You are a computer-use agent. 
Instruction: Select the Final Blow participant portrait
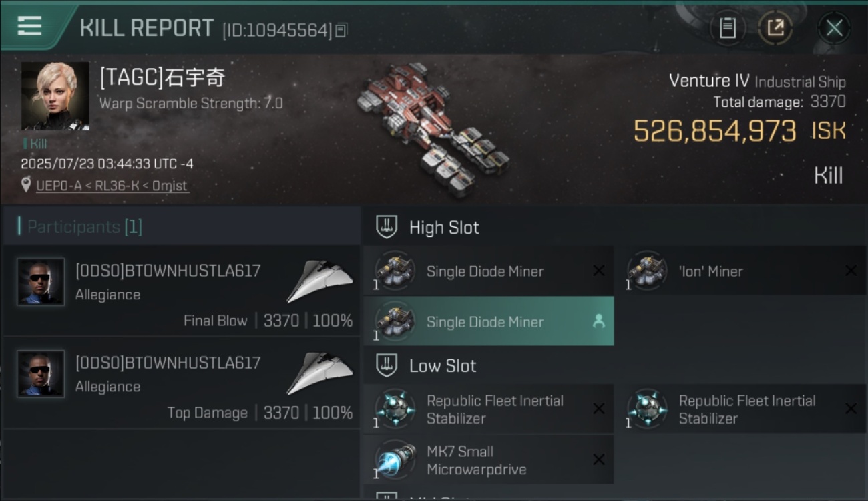coord(41,282)
